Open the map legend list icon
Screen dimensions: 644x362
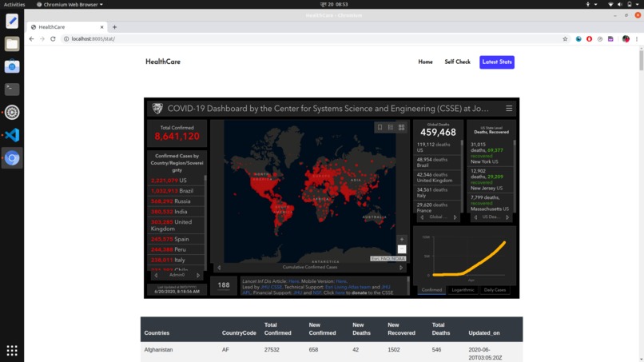click(x=391, y=127)
